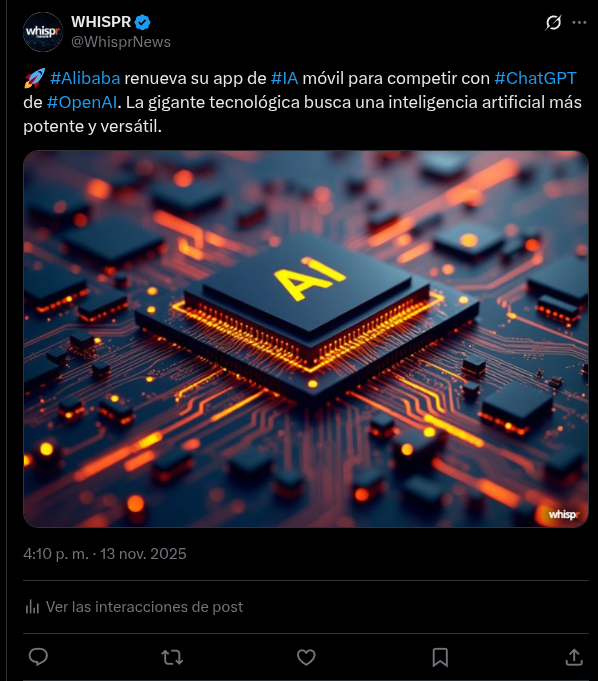This screenshot has height=681, width=598.
Task: Open the #OpenAI hashtag
Action: tap(82, 102)
